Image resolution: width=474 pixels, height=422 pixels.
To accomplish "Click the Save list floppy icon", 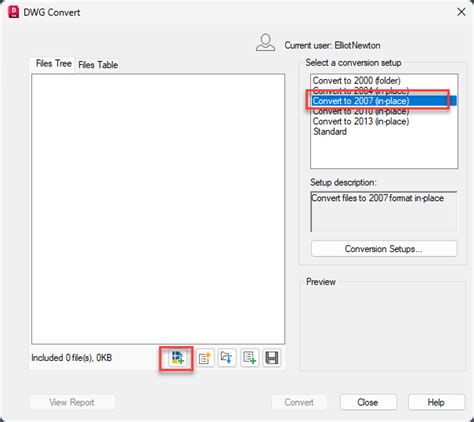I will 272,358.
